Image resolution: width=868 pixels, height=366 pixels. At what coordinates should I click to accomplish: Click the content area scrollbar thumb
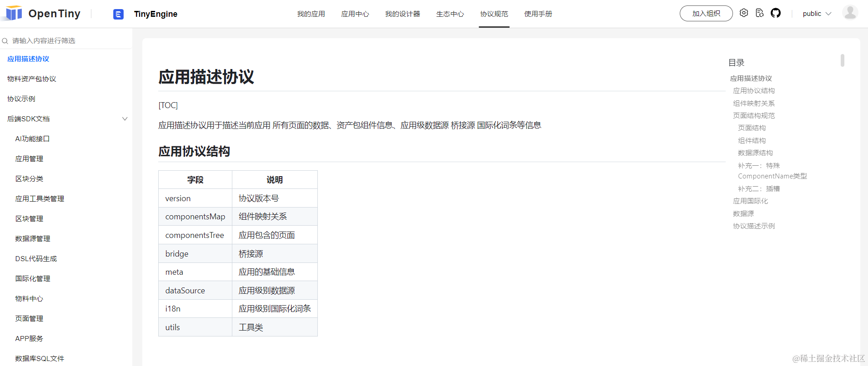coord(843,60)
